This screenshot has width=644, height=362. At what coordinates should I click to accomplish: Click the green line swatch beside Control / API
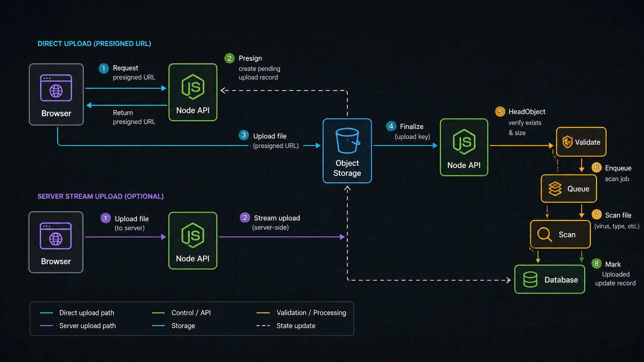tap(158, 313)
